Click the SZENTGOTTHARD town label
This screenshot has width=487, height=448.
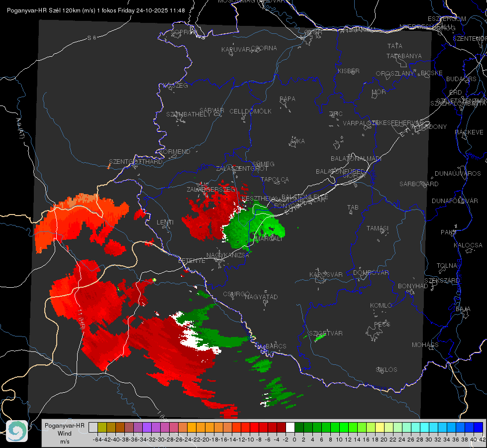coord(136,162)
